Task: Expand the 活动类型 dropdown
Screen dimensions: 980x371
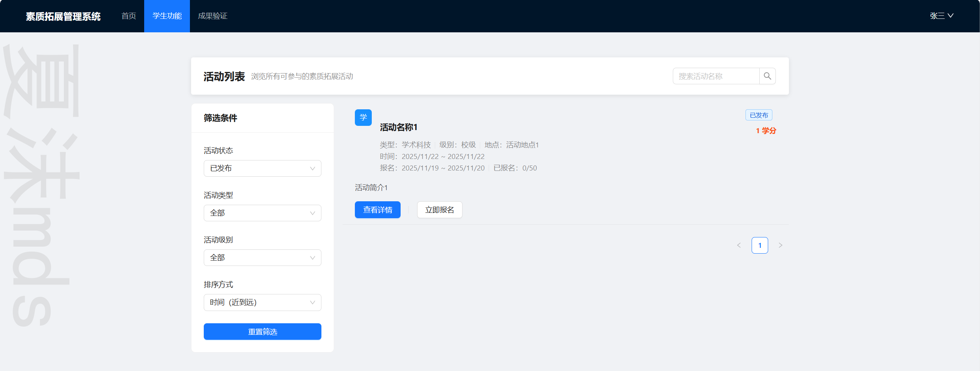Action: (x=263, y=213)
